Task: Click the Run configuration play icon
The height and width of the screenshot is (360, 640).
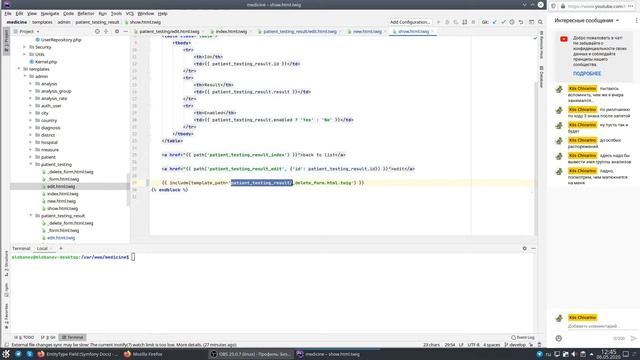Action: [x=438, y=22]
